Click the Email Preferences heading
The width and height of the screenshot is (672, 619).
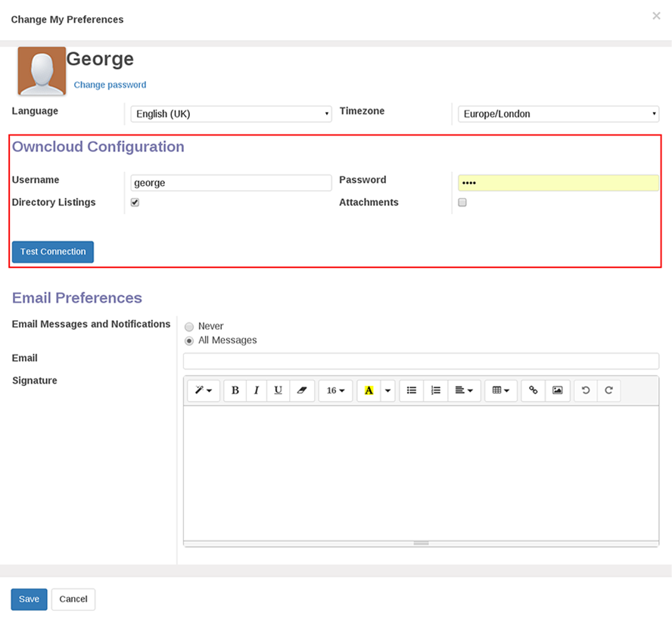[76, 298]
